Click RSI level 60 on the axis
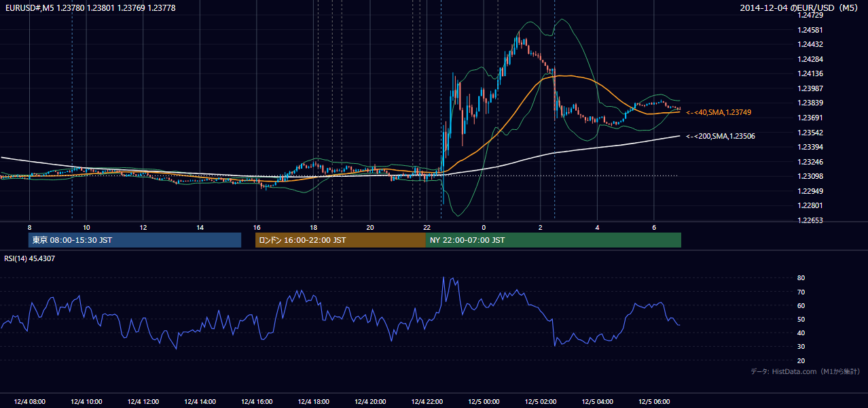 801,305
